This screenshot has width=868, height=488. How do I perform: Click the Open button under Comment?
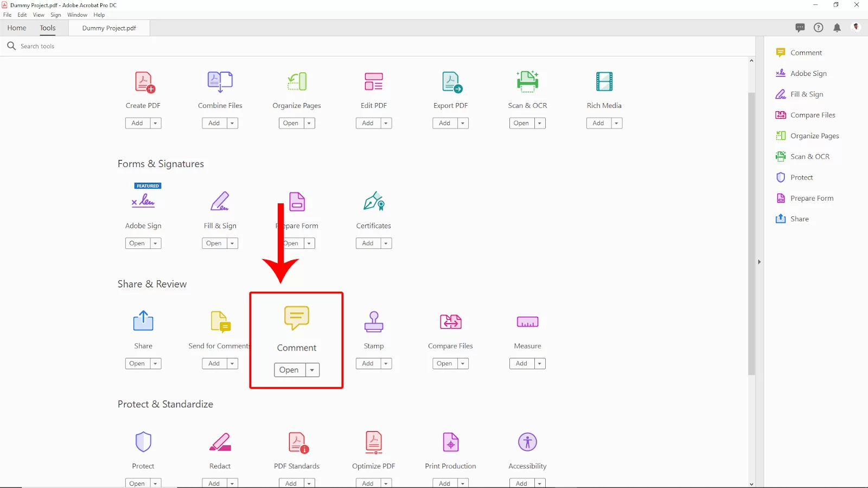tap(290, 370)
